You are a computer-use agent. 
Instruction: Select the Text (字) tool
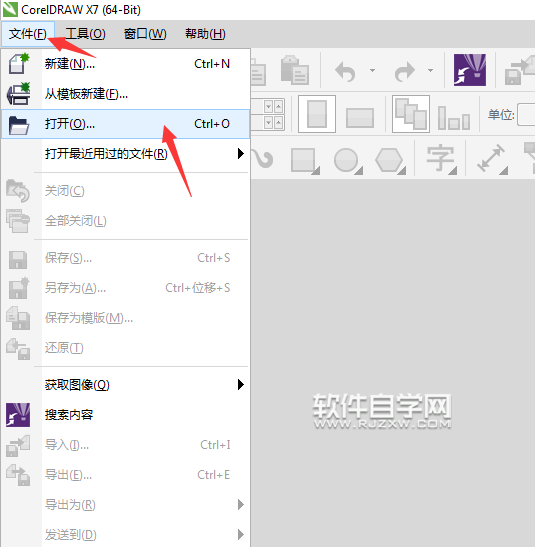[441, 159]
